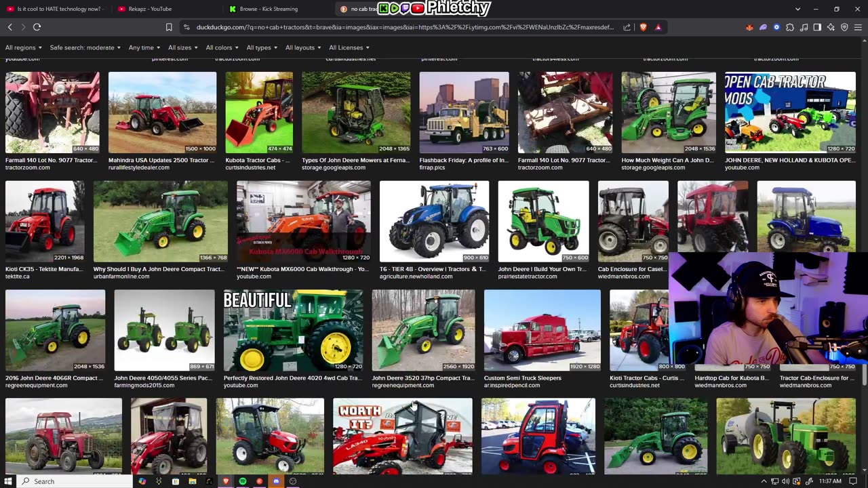Open the browser hamburger main menu
868x488 pixels.
858,27
